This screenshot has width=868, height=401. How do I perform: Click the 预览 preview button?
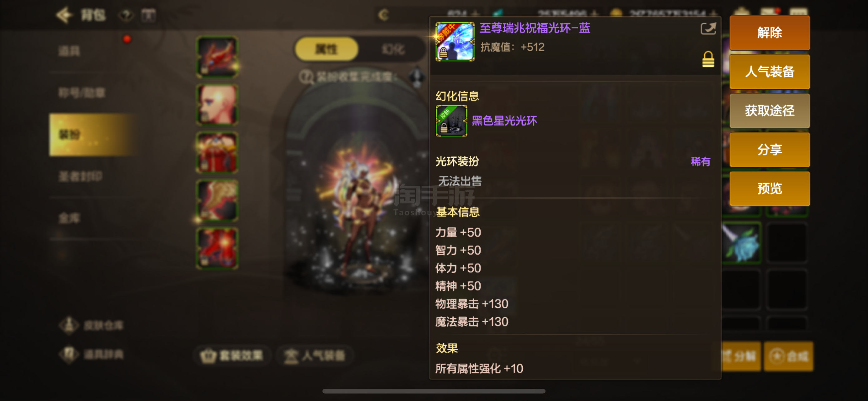(769, 189)
